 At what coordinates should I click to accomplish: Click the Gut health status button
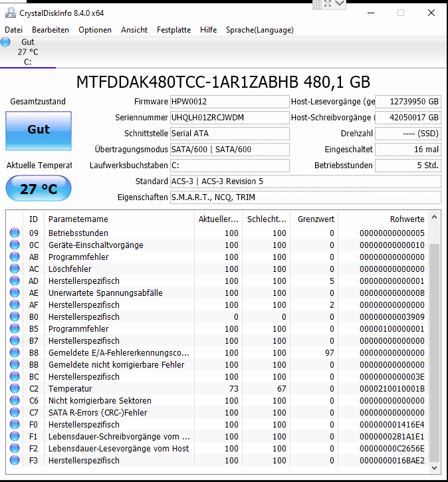coord(39,131)
